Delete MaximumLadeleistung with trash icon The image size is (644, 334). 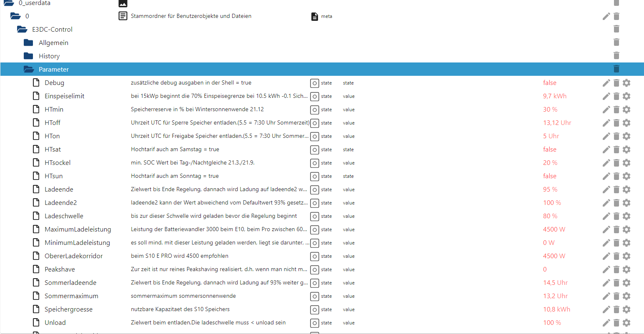[616, 229]
